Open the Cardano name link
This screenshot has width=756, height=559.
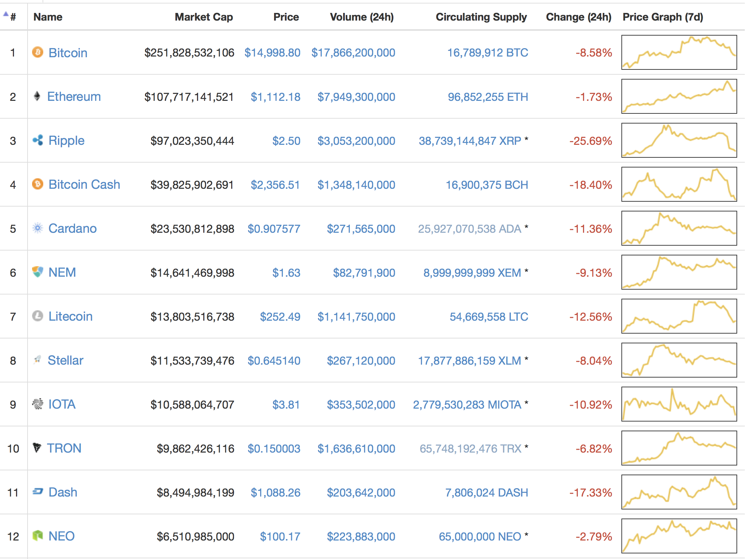click(x=73, y=229)
